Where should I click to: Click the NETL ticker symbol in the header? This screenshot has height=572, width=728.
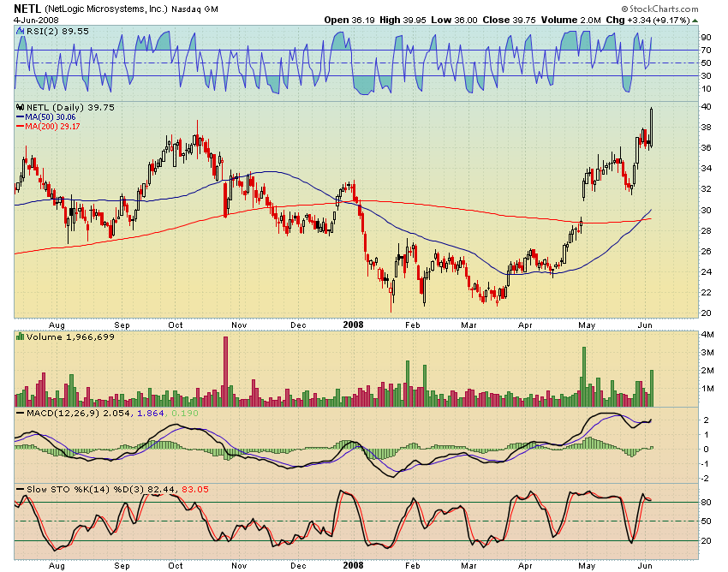click(x=27, y=9)
